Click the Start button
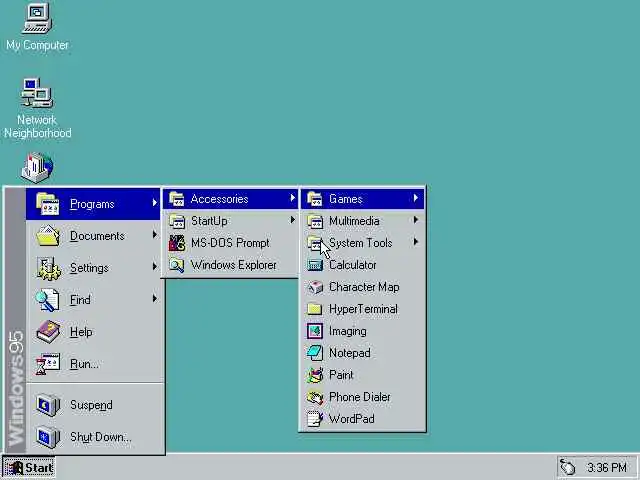Screen dimensions: 640x480 coord(29,467)
